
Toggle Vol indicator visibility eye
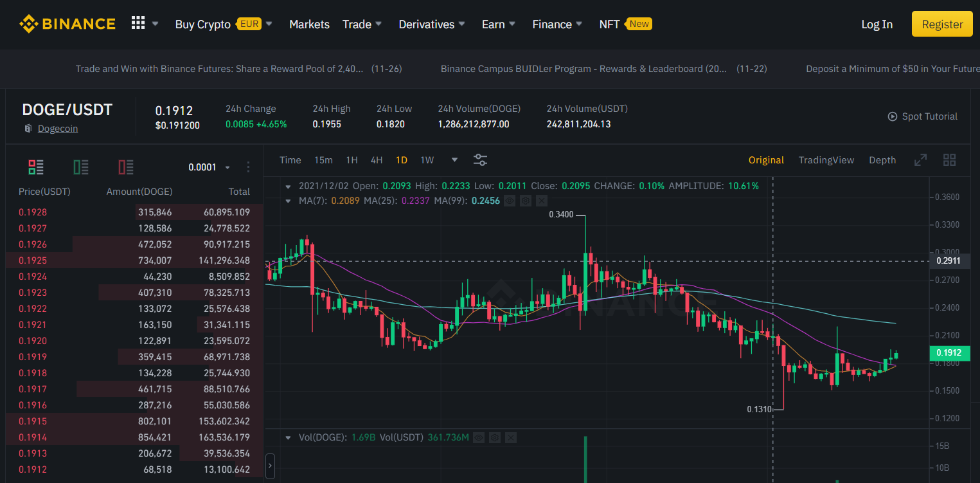(x=479, y=437)
